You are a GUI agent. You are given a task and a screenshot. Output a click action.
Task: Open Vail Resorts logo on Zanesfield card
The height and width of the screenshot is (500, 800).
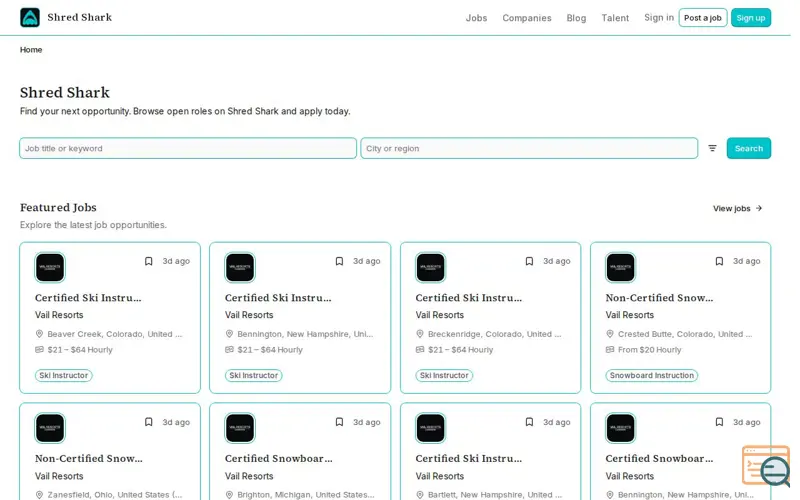(50, 428)
